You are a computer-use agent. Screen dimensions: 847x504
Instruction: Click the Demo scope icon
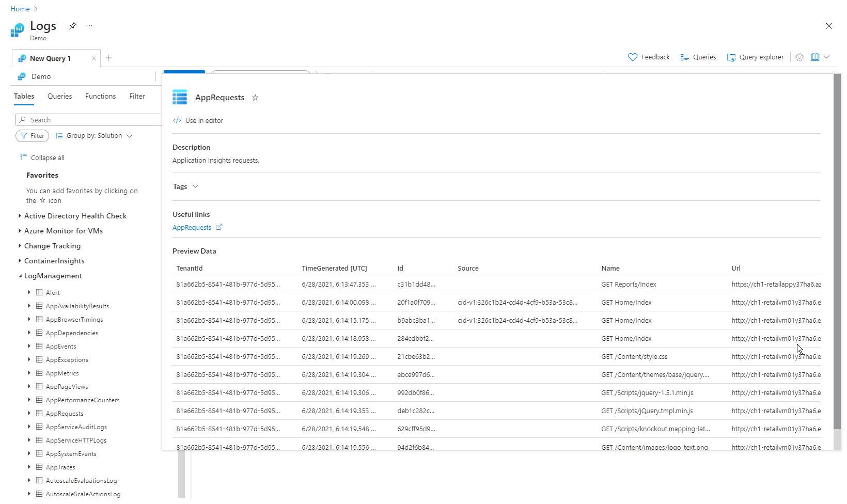[22, 76]
